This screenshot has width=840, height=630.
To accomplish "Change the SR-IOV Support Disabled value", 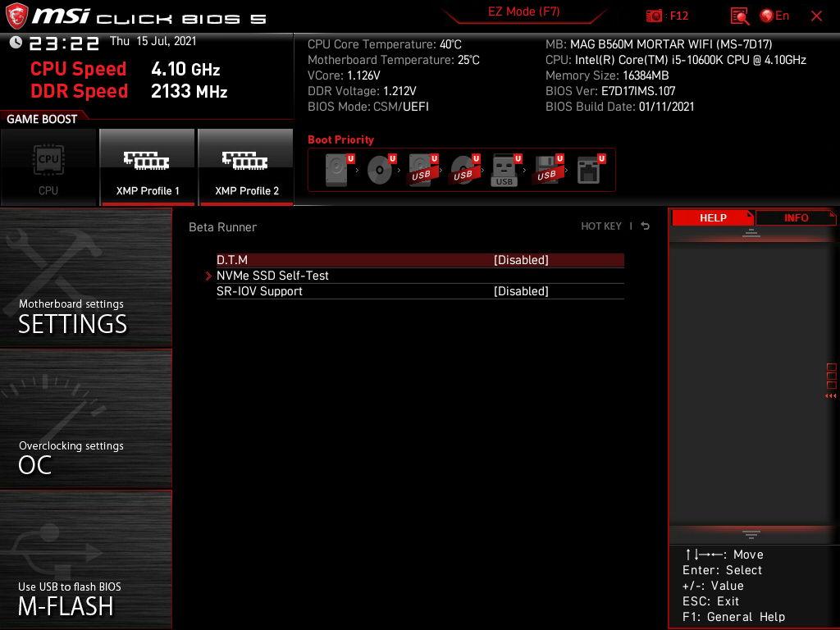I will [521, 291].
